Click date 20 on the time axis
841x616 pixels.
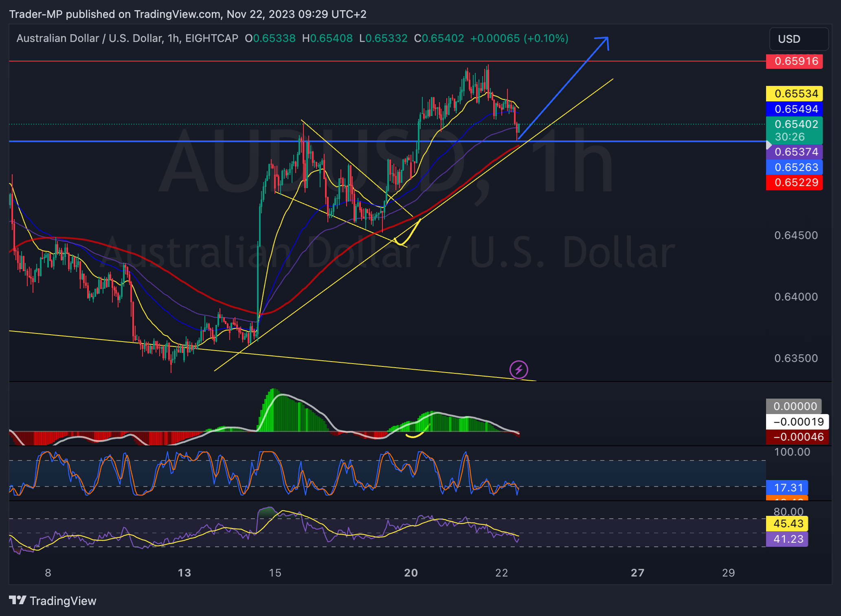[x=411, y=573]
